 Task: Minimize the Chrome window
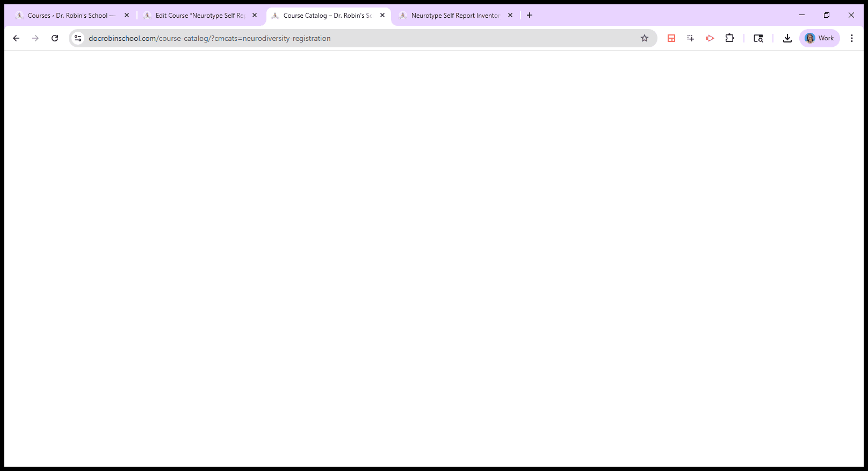click(x=802, y=15)
